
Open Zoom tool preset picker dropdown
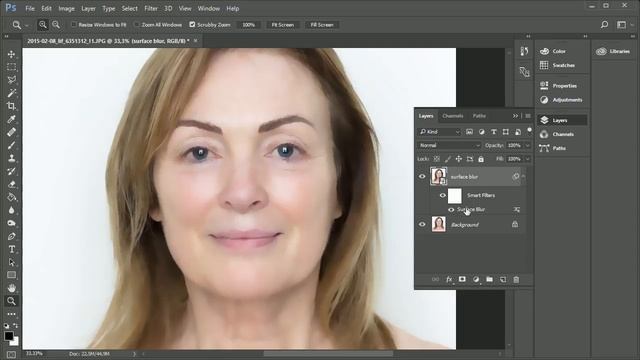27,25
